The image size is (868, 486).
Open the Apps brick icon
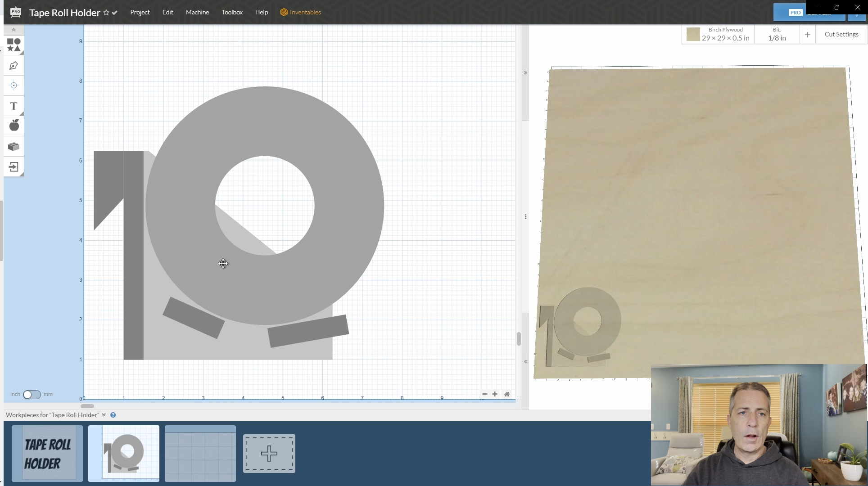point(14,147)
